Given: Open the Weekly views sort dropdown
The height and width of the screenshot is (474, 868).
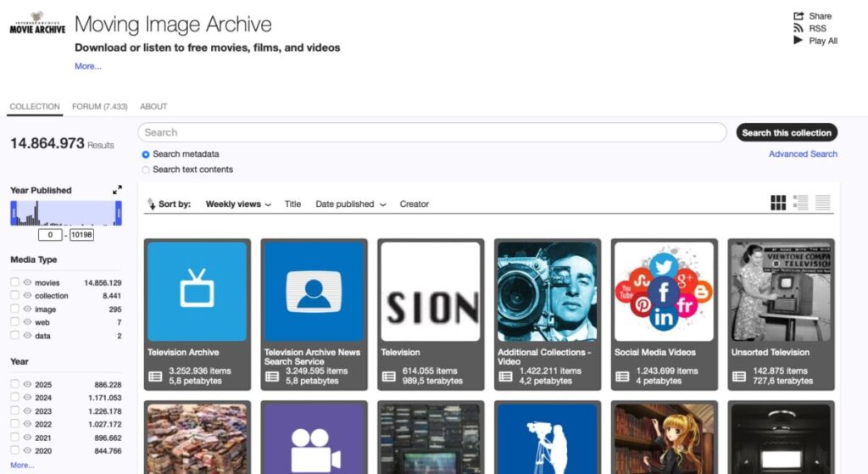Looking at the screenshot, I should (x=238, y=204).
